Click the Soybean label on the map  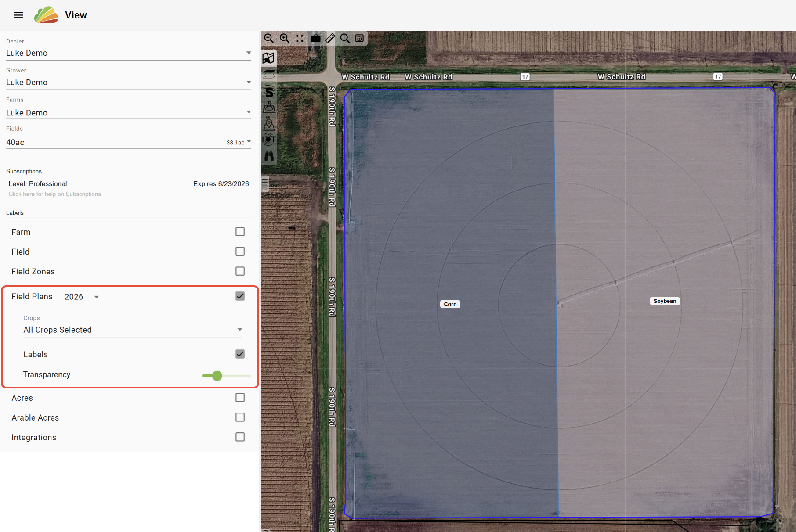[665, 301]
